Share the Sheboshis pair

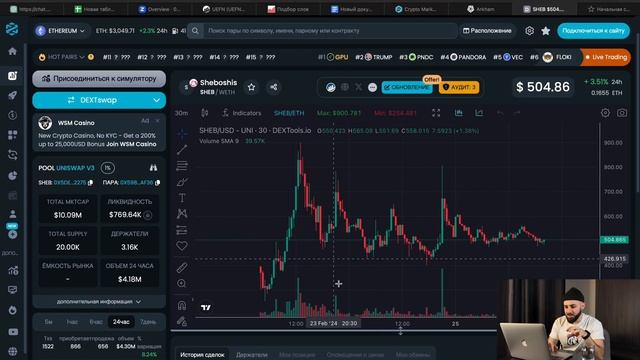[273, 87]
